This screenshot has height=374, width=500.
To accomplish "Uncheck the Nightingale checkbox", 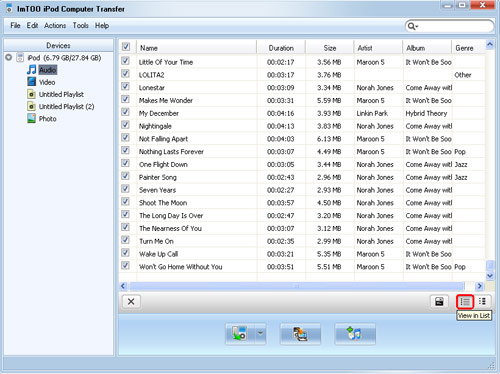I will tap(125, 125).
